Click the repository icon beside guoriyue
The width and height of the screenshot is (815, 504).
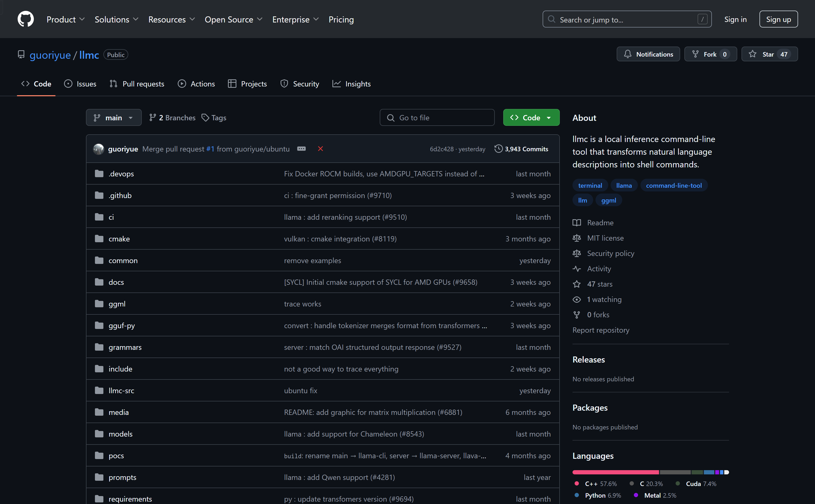pos(21,54)
